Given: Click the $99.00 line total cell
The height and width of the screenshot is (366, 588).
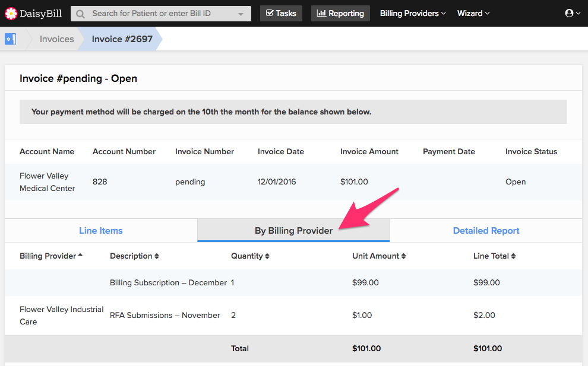Looking at the screenshot, I should (486, 282).
